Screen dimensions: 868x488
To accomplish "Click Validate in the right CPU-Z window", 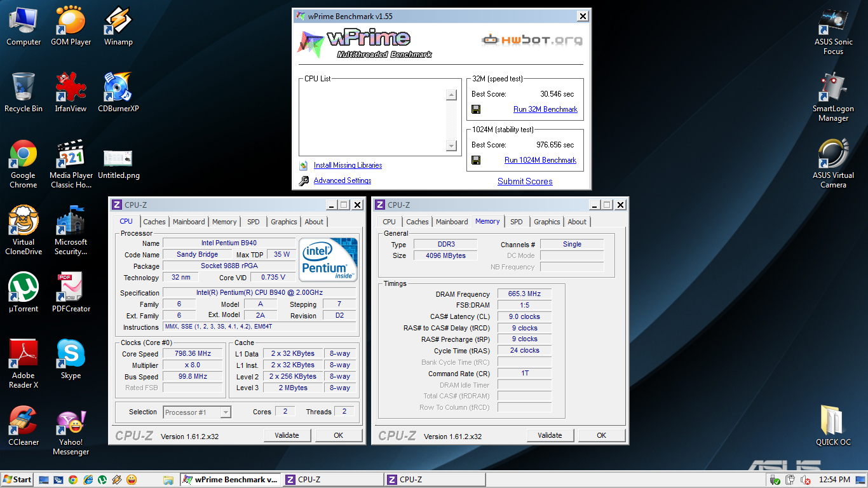I will coord(550,435).
